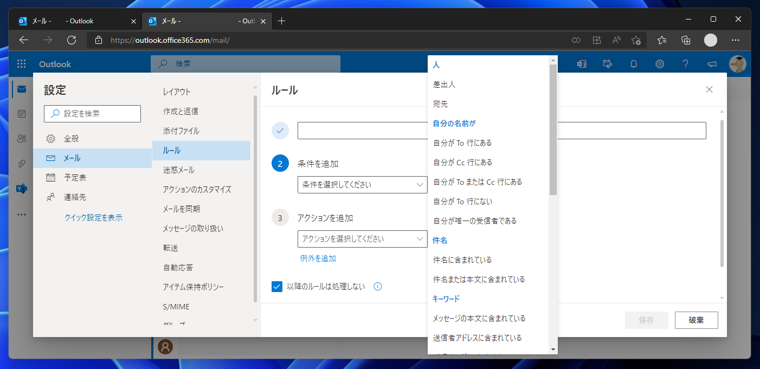This screenshot has width=760, height=369.
Task: Open the People module in left rail
Action: tap(21, 139)
